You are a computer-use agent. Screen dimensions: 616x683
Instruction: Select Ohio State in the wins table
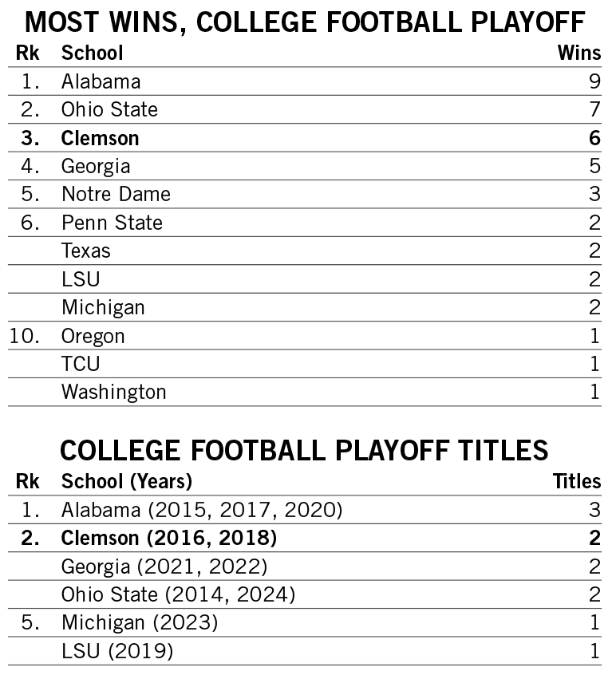(x=110, y=109)
